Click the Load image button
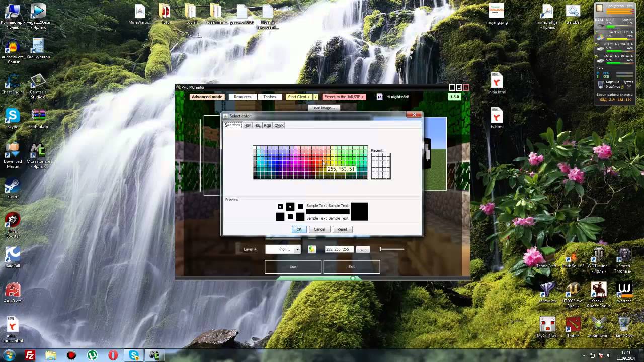 323,108
